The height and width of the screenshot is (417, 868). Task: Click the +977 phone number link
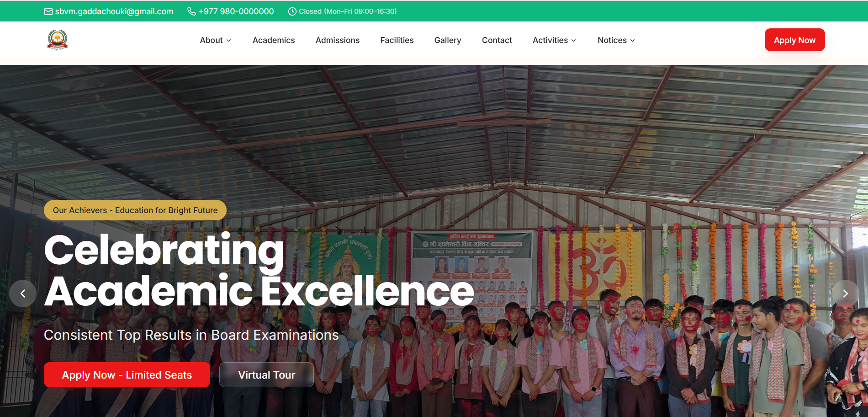click(x=236, y=11)
